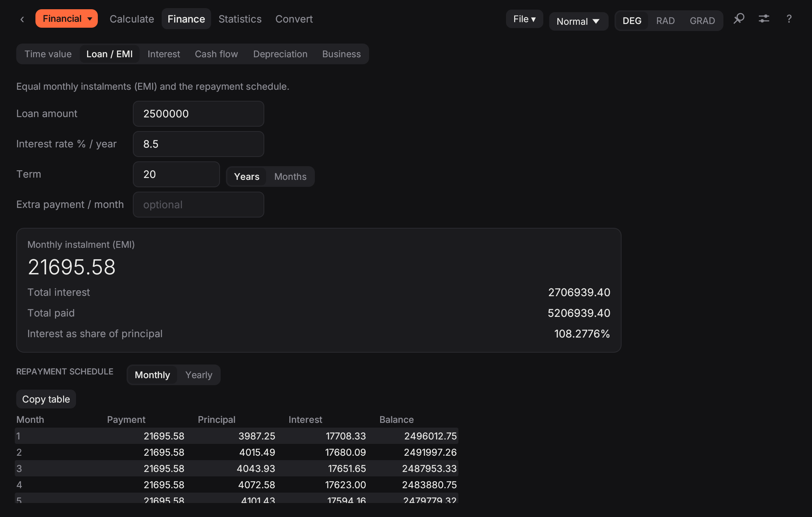The image size is (812, 517).
Task: Click the Principal column header
Action: (217, 420)
